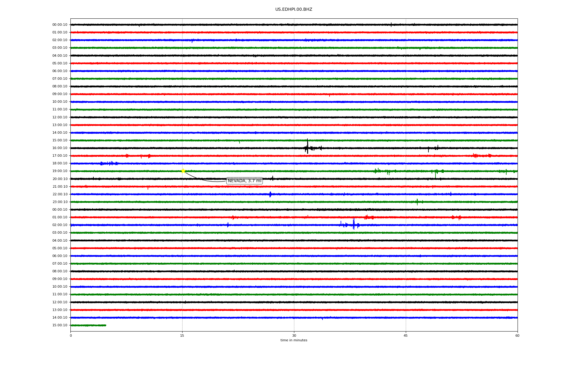Click the 30 tick on the x-axis
Screen dimensions: 588x368
294,335
